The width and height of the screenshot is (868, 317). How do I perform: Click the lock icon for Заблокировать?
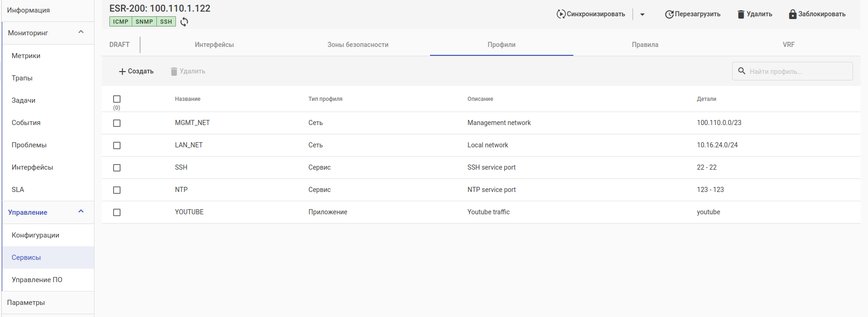[793, 14]
